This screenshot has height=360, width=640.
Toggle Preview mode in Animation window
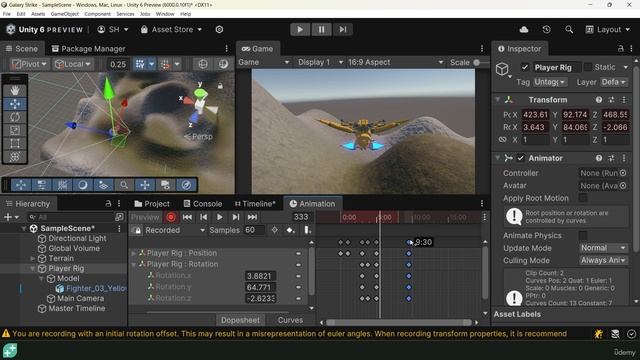click(145, 217)
